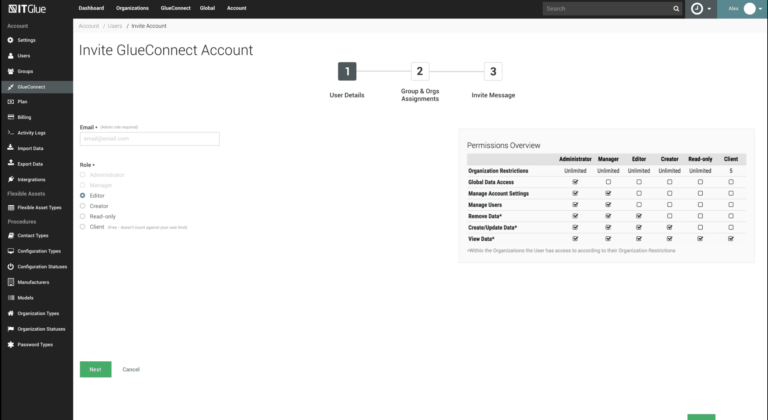Click the Plan icon in sidebar

pyautogui.click(x=10, y=102)
